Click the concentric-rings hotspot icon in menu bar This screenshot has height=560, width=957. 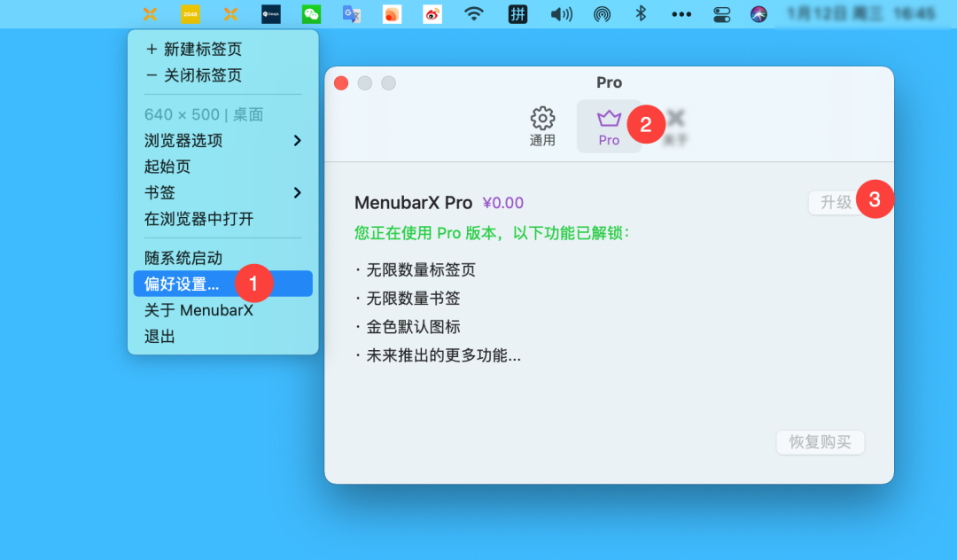[x=602, y=14]
